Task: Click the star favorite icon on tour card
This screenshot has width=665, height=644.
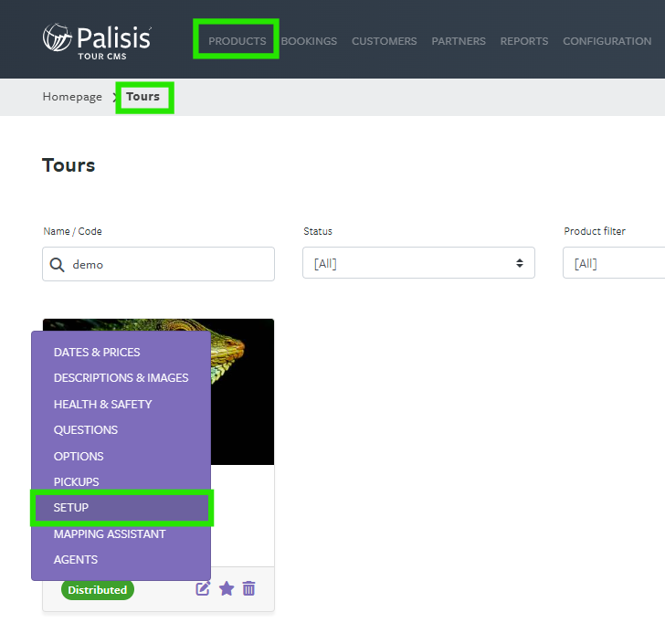Action: click(227, 588)
